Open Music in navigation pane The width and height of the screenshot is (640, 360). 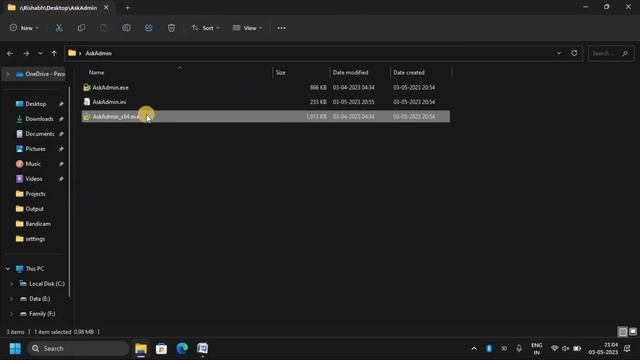click(33, 164)
